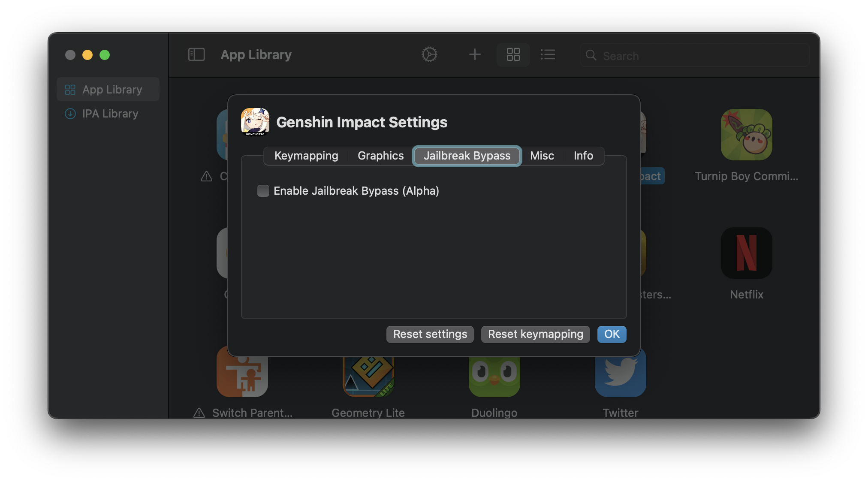Click the Reset settings button
The height and width of the screenshot is (482, 868).
(430, 334)
